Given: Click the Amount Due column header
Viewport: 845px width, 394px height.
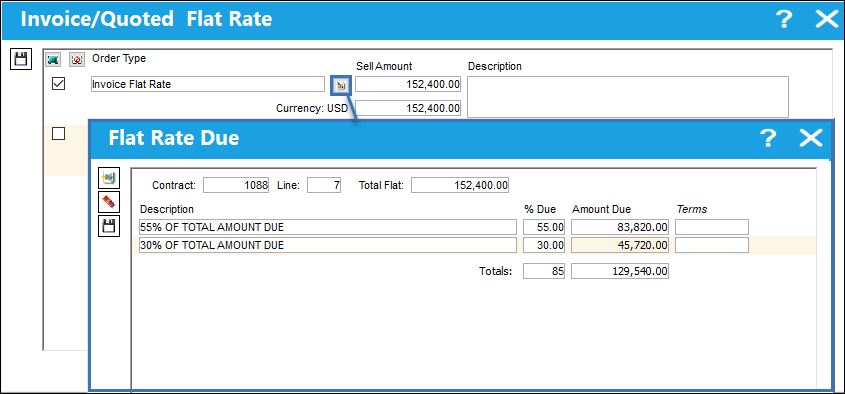Looking at the screenshot, I should [x=601, y=209].
